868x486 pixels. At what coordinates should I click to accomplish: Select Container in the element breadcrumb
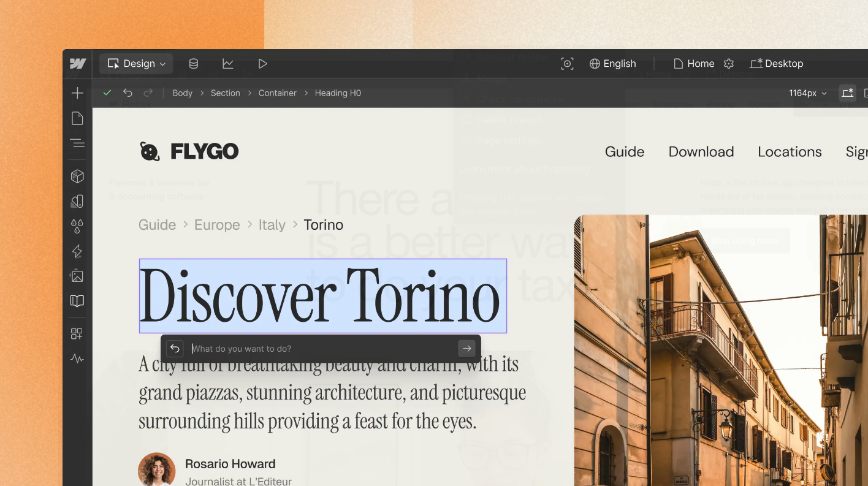coord(277,93)
